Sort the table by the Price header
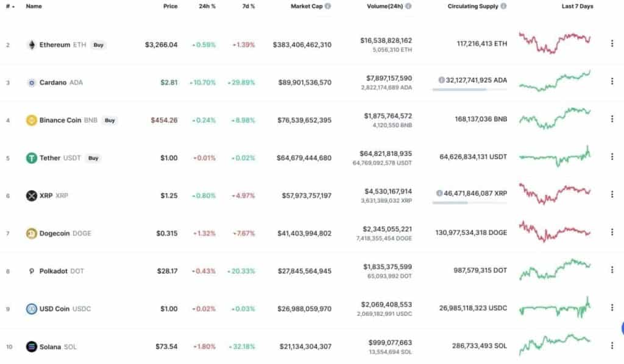Viewport: 624px width, 364px height. tap(171, 6)
